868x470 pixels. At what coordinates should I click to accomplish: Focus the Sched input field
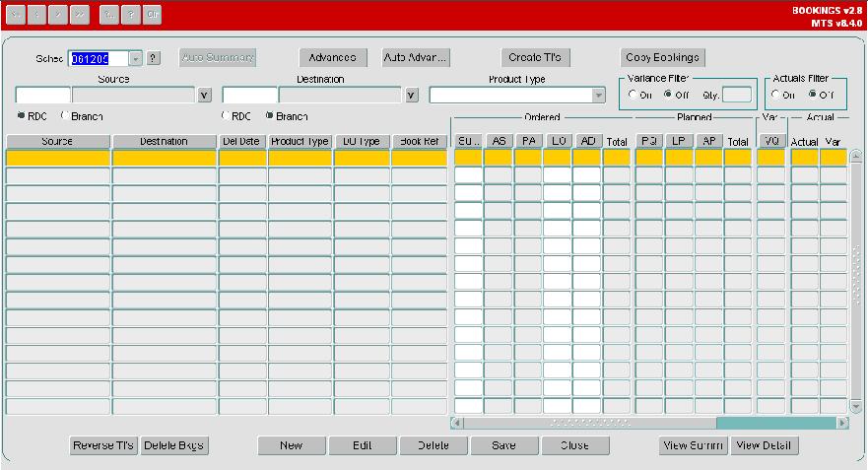[x=99, y=59]
